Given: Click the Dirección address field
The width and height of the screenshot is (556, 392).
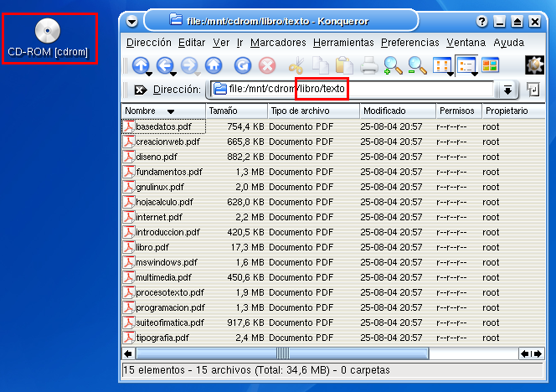Looking at the screenshot, I should (353, 89).
